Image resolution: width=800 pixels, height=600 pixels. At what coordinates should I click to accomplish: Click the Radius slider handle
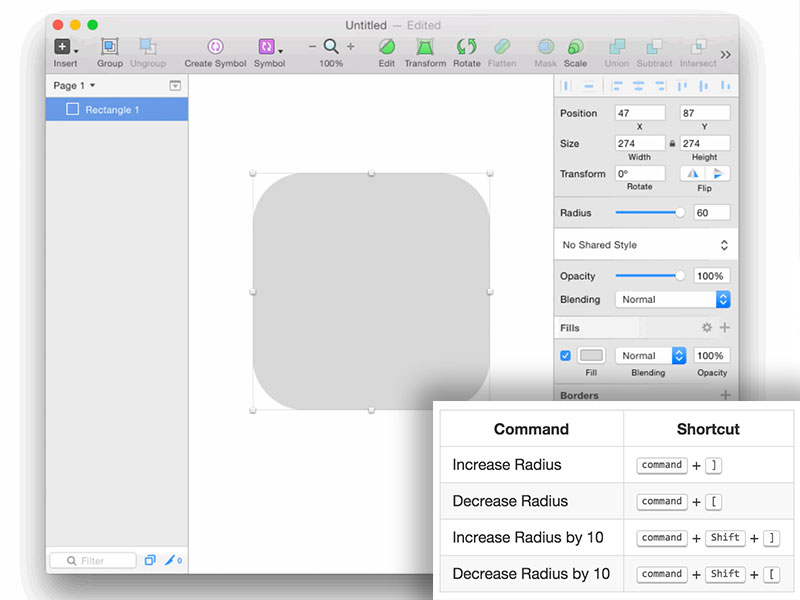click(x=680, y=212)
